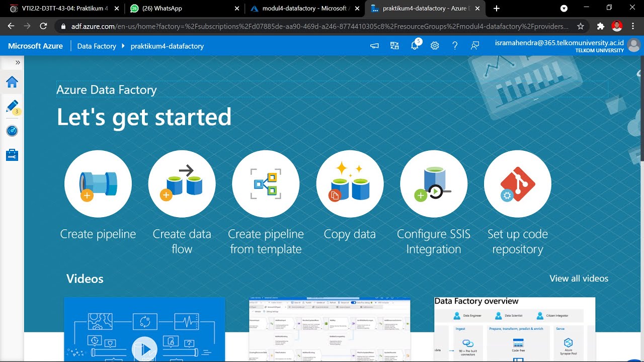Click the Create pipeline circle icon
This screenshot has width=644, height=362.
[x=98, y=184]
